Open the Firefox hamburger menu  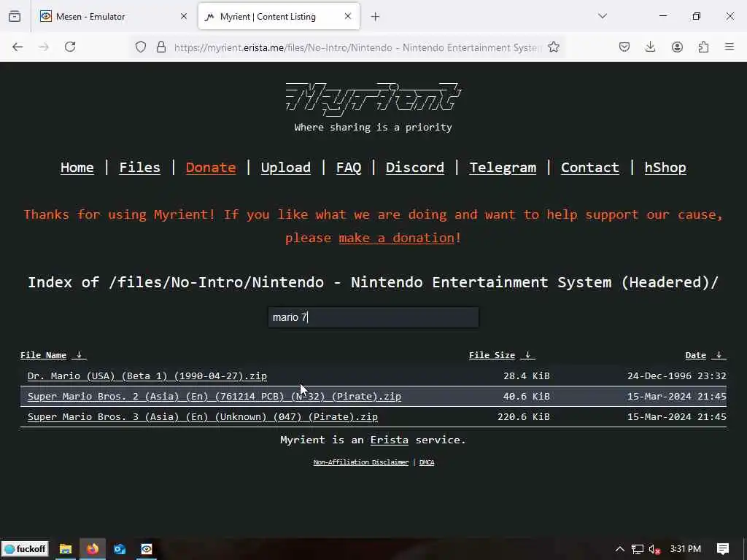729,47
